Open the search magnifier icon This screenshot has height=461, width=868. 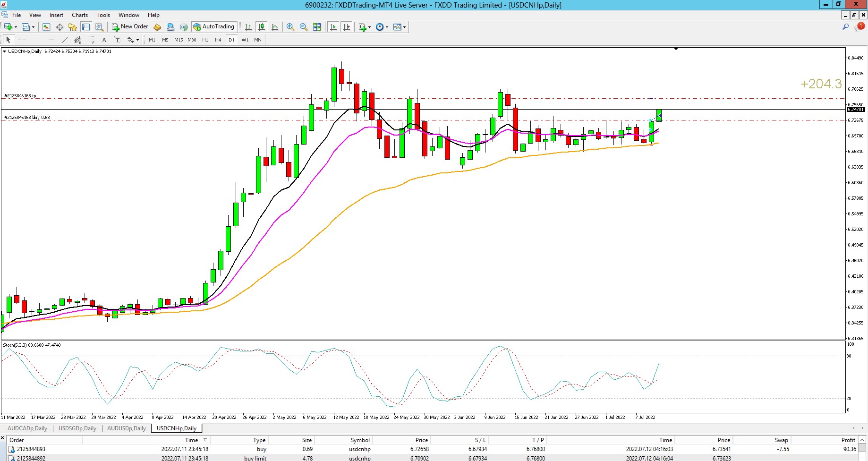[846, 27]
